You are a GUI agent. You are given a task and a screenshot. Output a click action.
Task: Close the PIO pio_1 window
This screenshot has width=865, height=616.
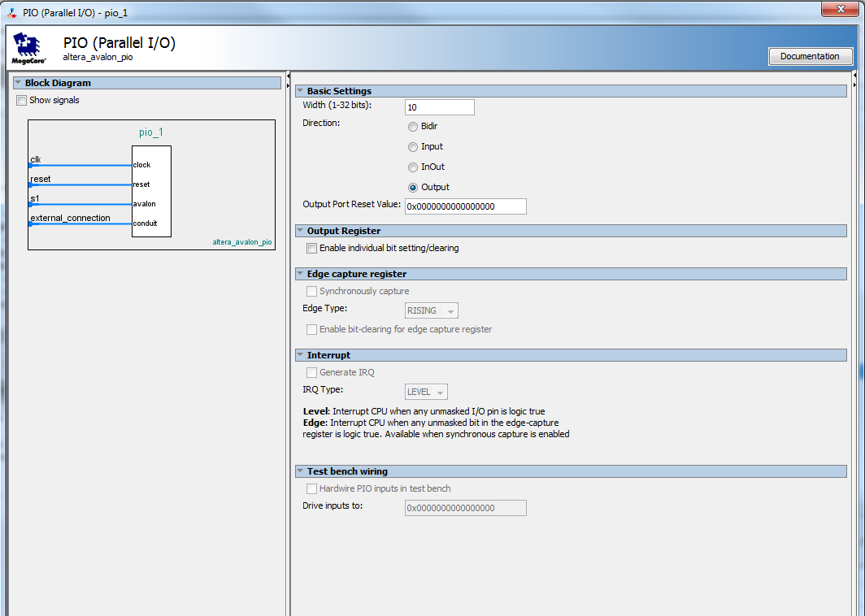840,9
